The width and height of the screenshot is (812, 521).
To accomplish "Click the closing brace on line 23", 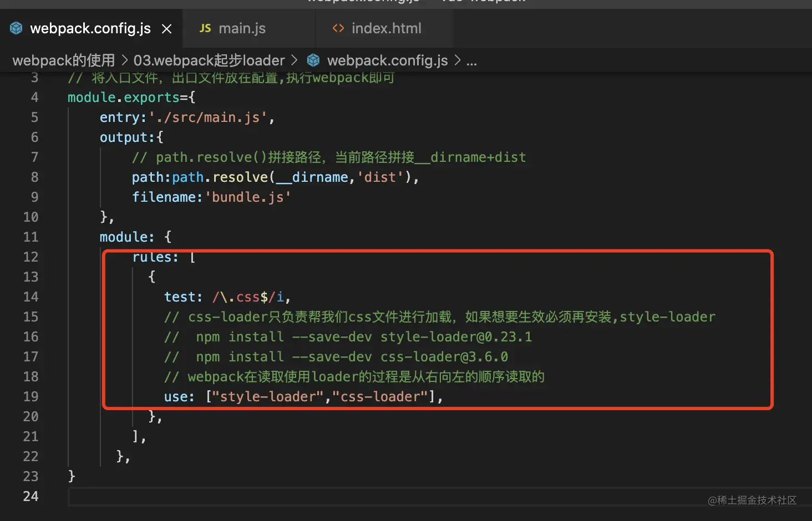I will [72, 477].
